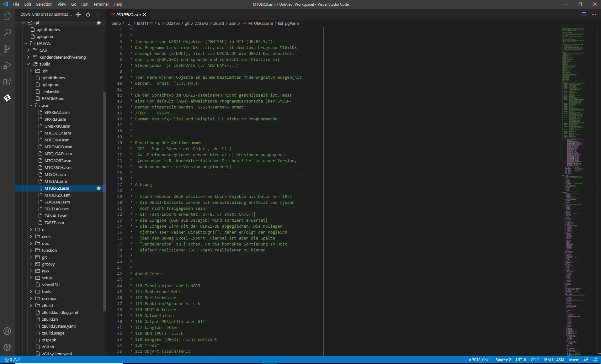Image resolution: width=601 pixels, height=364 pixels.
Task: Toggle the star on the git folder
Action: point(99,23)
